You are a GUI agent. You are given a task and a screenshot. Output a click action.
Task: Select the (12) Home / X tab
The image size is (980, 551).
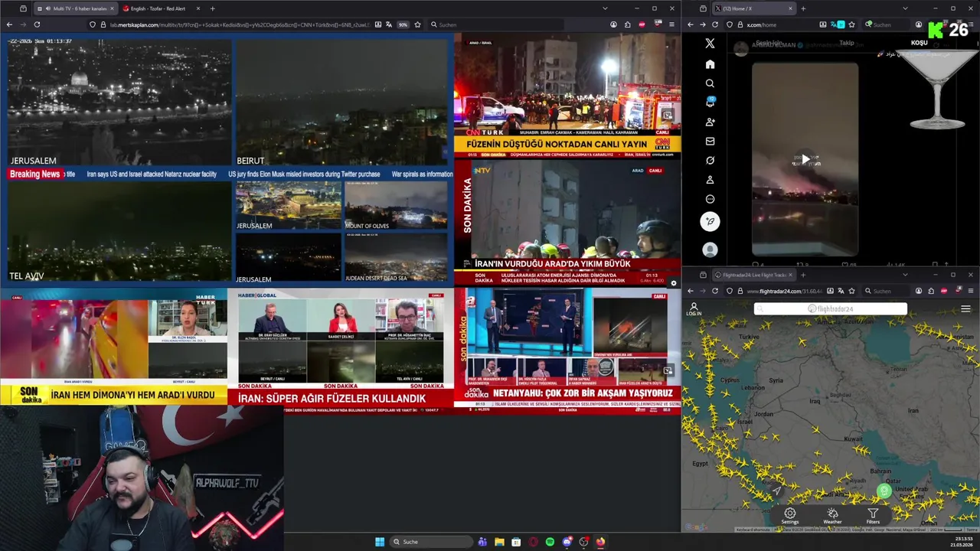point(754,8)
